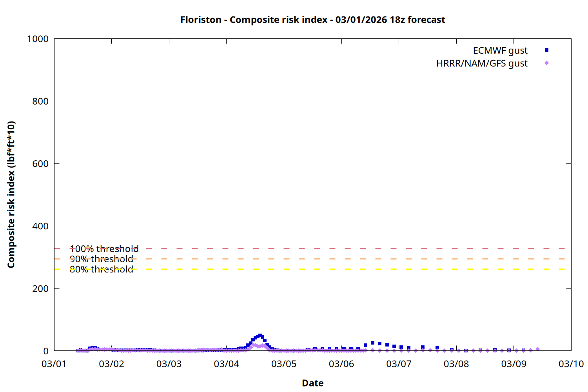Click the chart title text
Screen dimensions: 588x392
click(x=312, y=20)
